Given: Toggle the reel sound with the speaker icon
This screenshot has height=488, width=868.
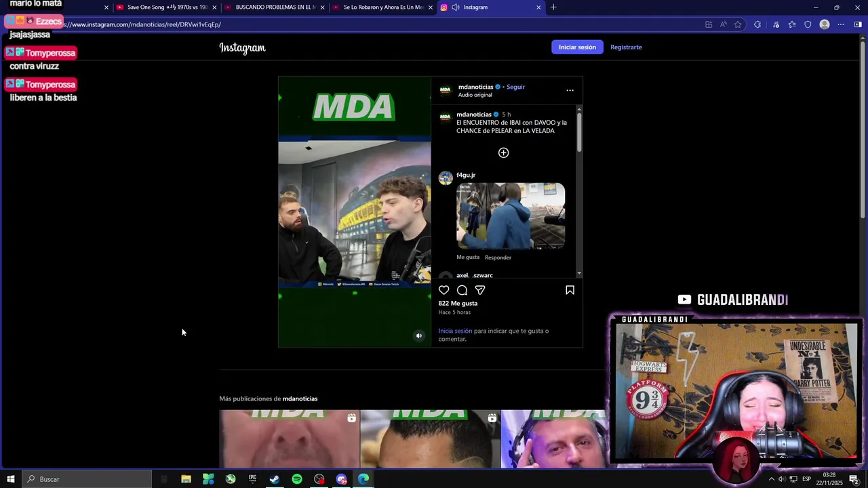Looking at the screenshot, I should (418, 335).
